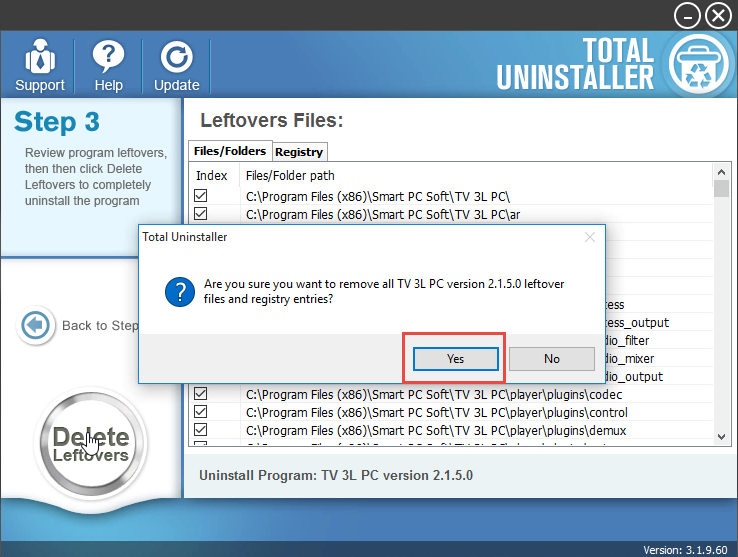The height and width of the screenshot is (557, 738).
Task: Select the row ending in io_filter
Action: pyautogui.click(x=627, y=341)
